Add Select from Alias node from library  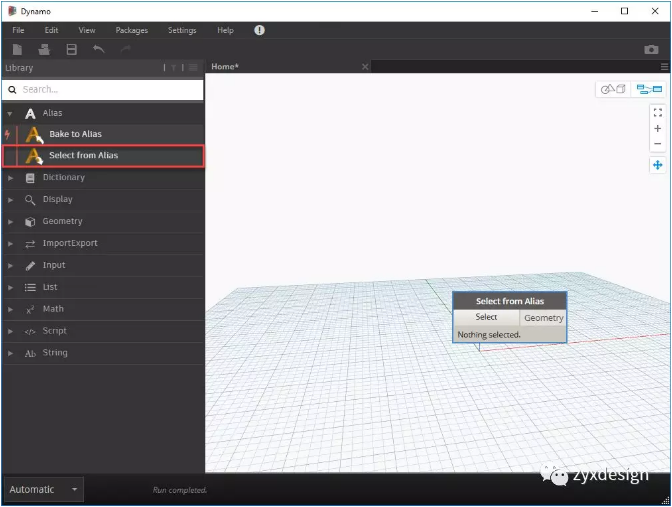[103, 156]
